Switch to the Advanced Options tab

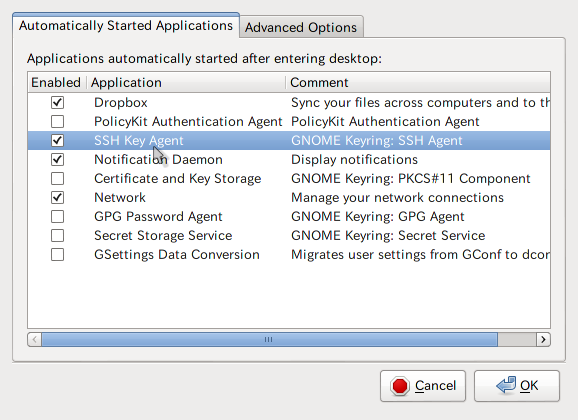[301, 27]
